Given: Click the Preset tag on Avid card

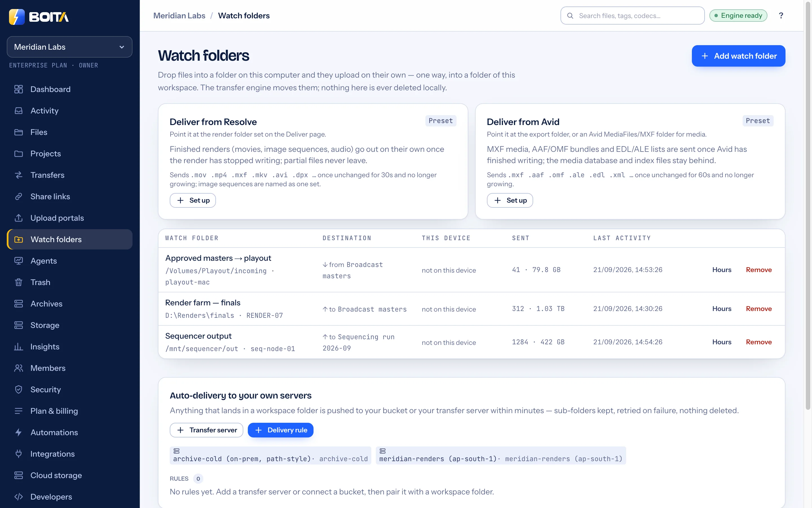Looking at the screenshot, I should 758,121.
